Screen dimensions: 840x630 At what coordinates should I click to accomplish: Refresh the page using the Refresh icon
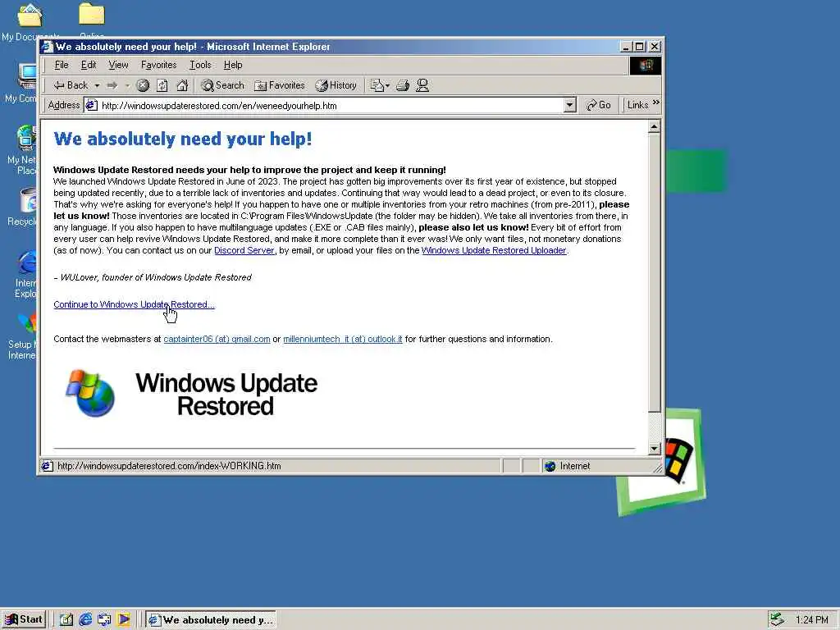tap(162, 85)
